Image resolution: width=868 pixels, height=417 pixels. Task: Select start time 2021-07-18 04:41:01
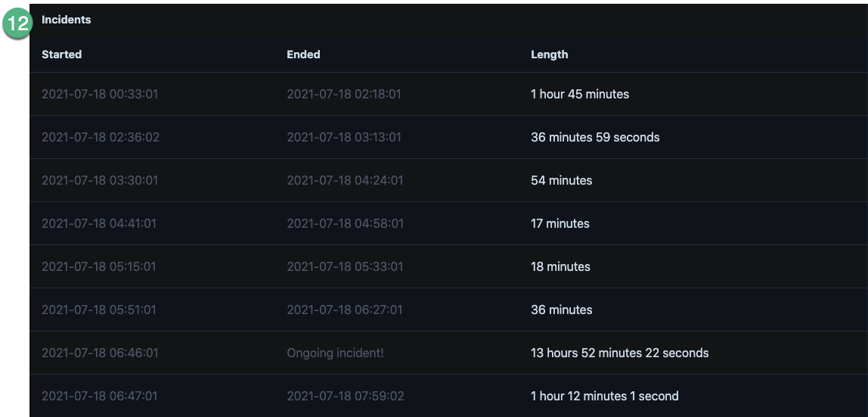(99, 224)
